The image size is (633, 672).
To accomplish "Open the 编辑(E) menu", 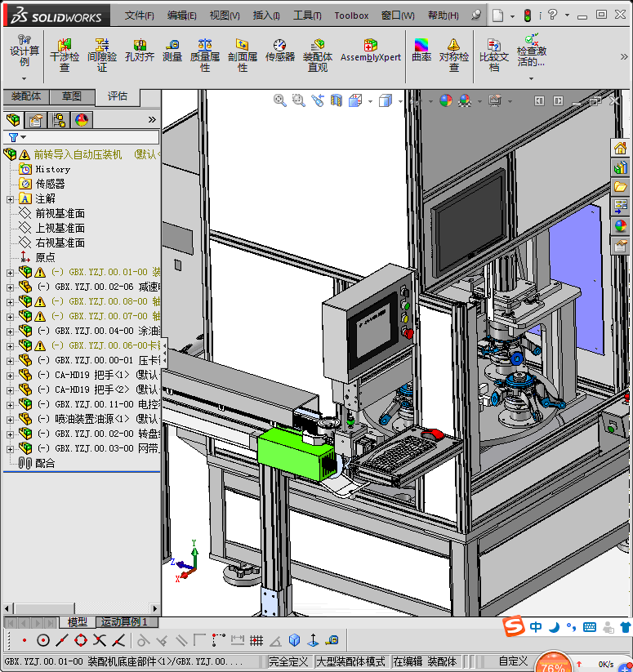I will [x=181, y=16].
